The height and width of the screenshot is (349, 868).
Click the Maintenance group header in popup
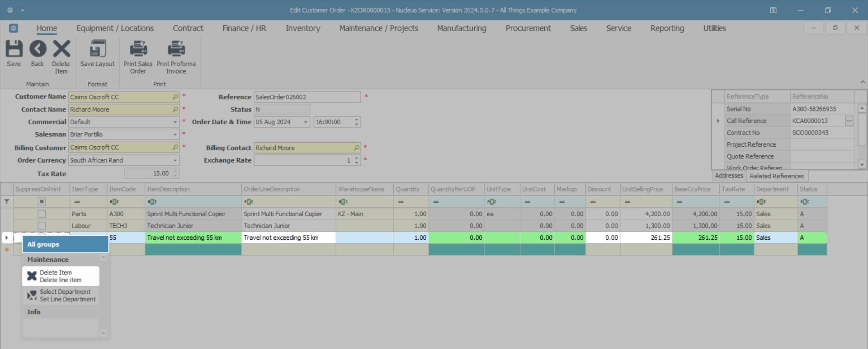[x=61, y=260]
